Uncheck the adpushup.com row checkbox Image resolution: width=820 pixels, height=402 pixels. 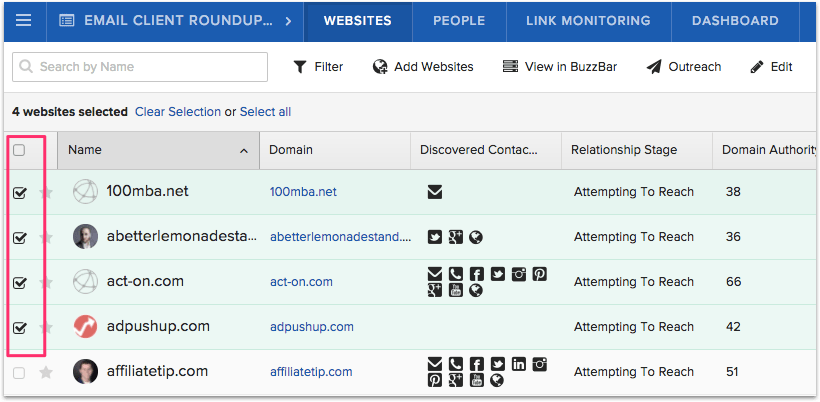[x=19, y=328]
